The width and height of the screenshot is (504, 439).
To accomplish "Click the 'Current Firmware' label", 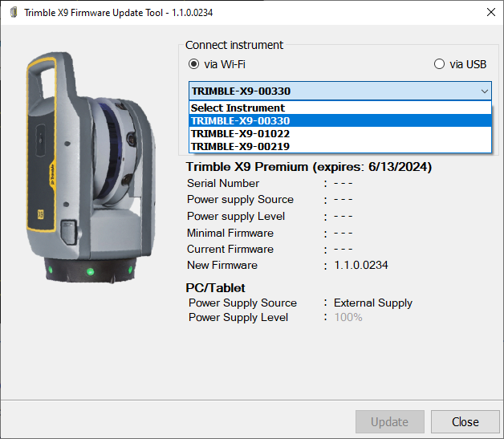I will tap(230, 249).
